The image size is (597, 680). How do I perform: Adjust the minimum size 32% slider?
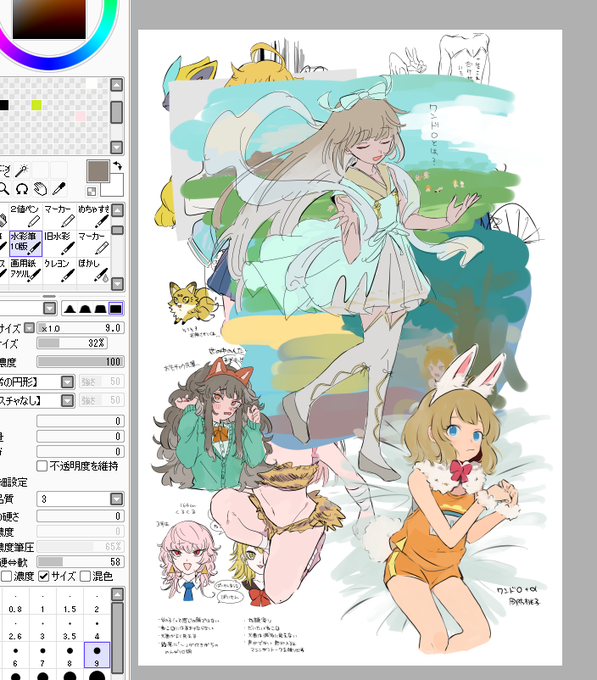pyautogui.click(x=72, y=343)
